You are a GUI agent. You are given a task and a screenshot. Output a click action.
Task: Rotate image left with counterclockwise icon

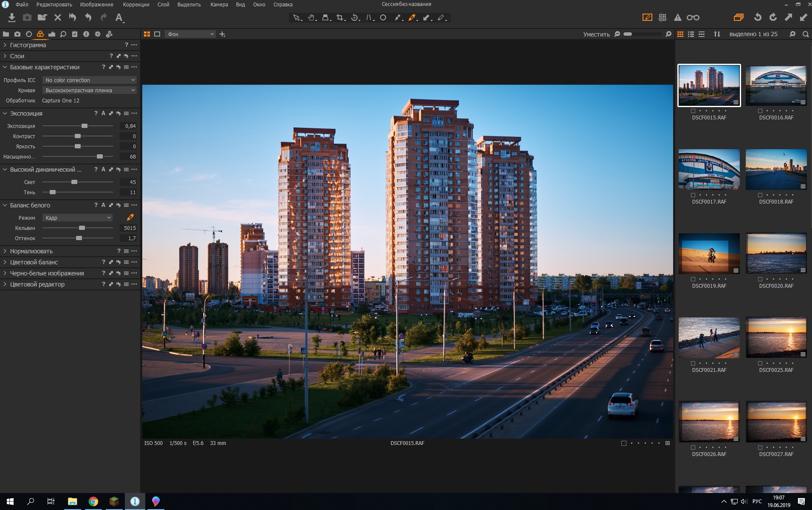point(758,17)
